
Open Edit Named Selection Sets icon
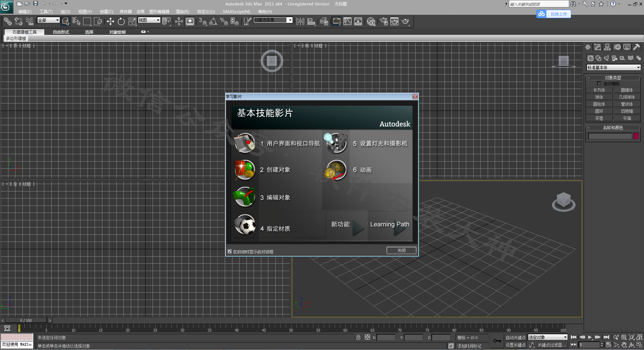coord(247,21)
